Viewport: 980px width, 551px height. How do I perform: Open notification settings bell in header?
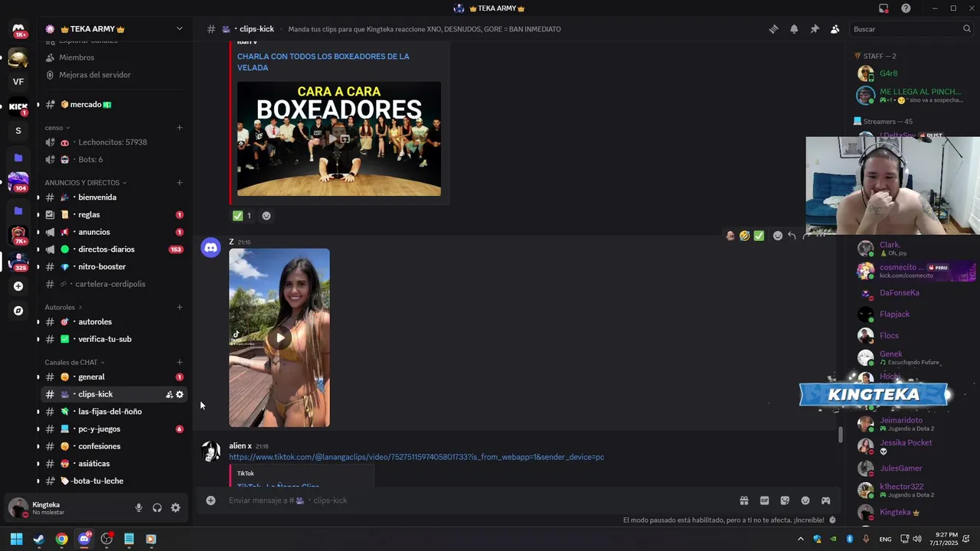(794, 29)
